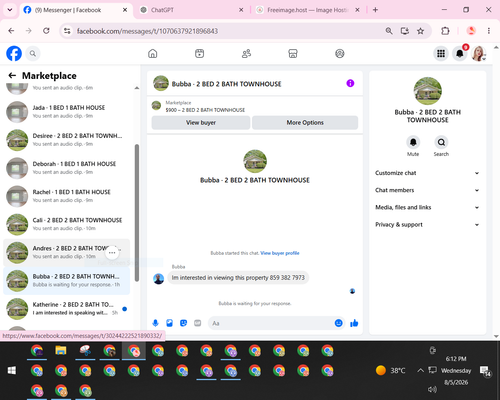Open Chrome three-dot menu
Screen dimensions: 500x400
[x=489, y=31]
